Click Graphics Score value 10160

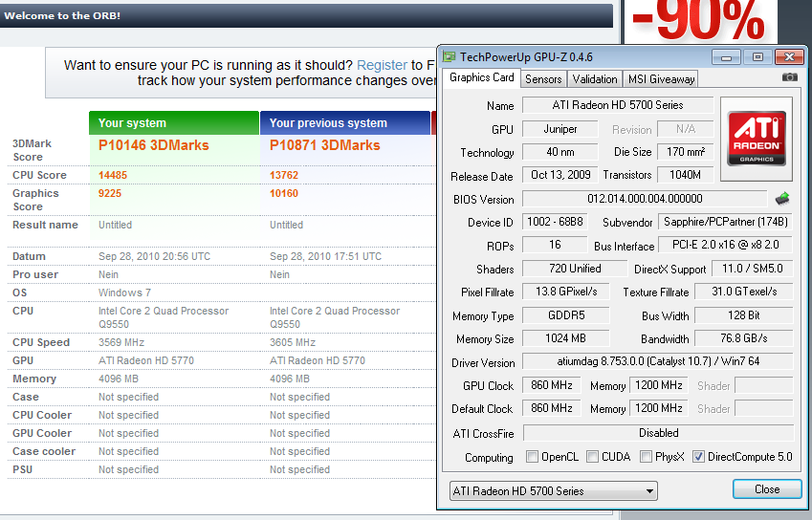pos(284,193)
